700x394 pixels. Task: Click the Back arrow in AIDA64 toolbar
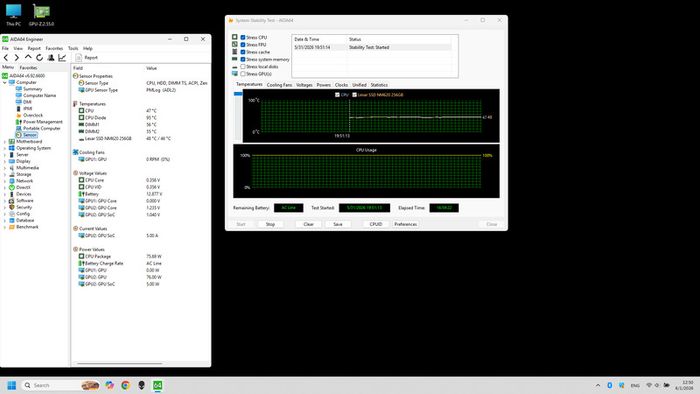[x=6, y=58]
